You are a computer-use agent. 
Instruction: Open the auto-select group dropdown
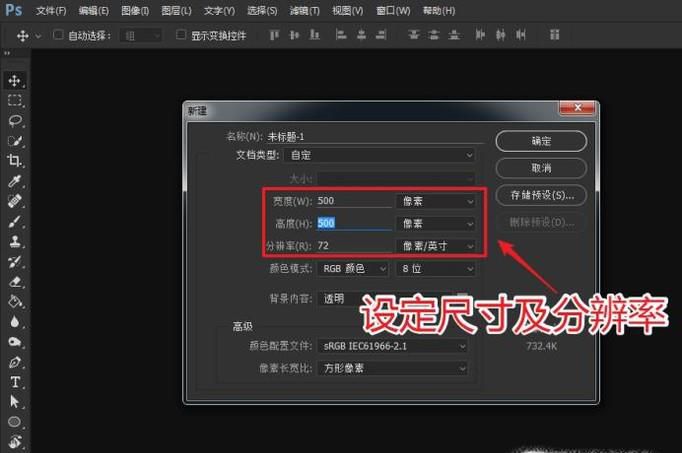coord(141,36)
